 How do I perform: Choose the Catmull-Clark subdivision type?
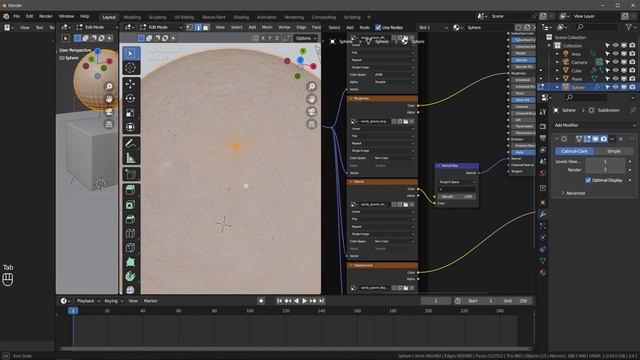point(574,151)
